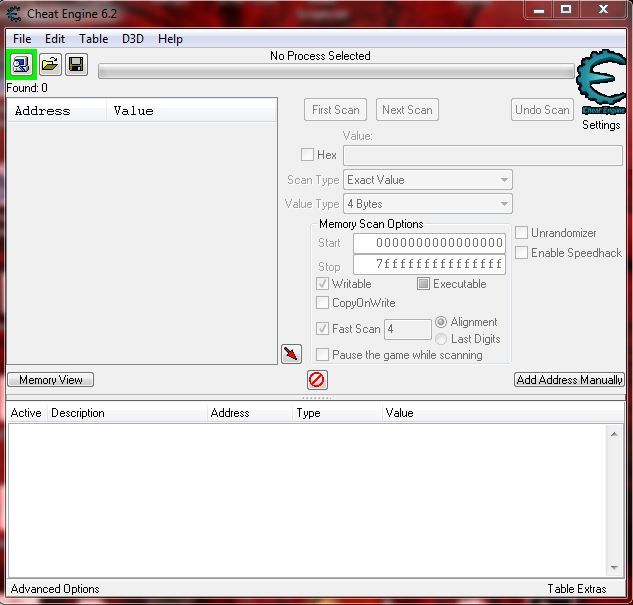633x605 pixels.
Task: Click the Address column header in found list
Action: [57, 111]
